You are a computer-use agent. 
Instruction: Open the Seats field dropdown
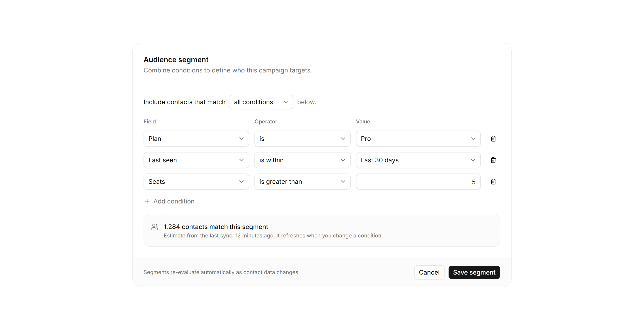(196, 182)
